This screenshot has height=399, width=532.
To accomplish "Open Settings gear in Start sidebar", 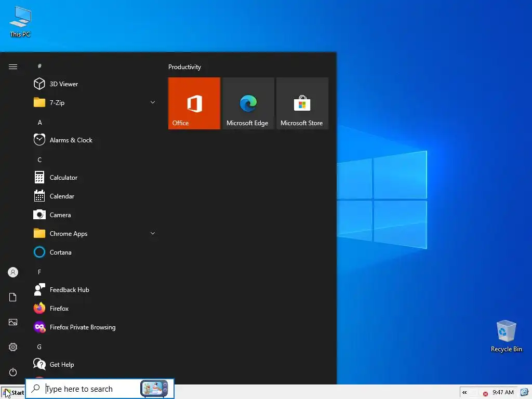I will click(x=13, y=347).
